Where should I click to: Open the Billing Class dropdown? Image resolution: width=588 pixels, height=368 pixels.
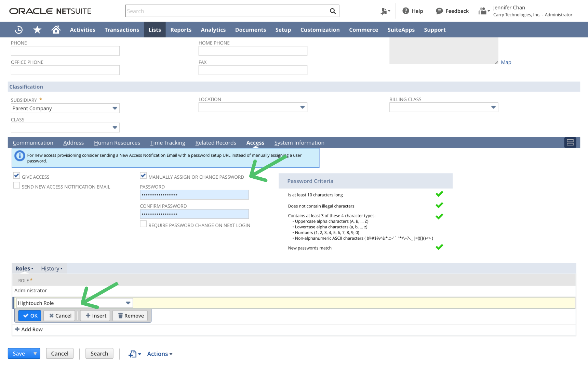pyautogui.click(x=493, y=107)
